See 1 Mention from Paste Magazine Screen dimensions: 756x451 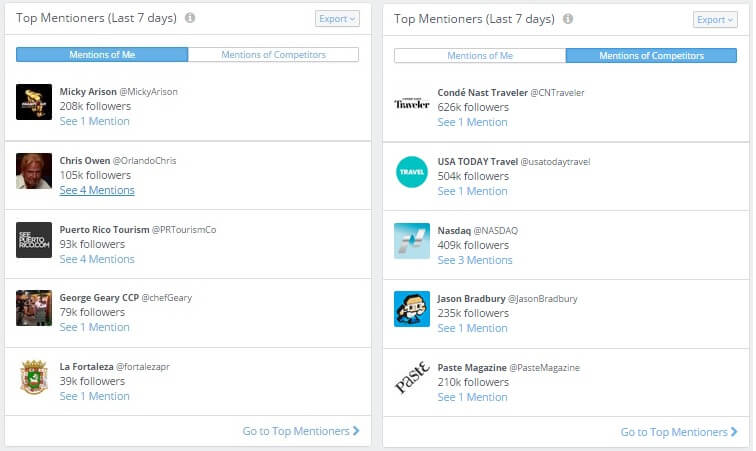pos(472,397)
